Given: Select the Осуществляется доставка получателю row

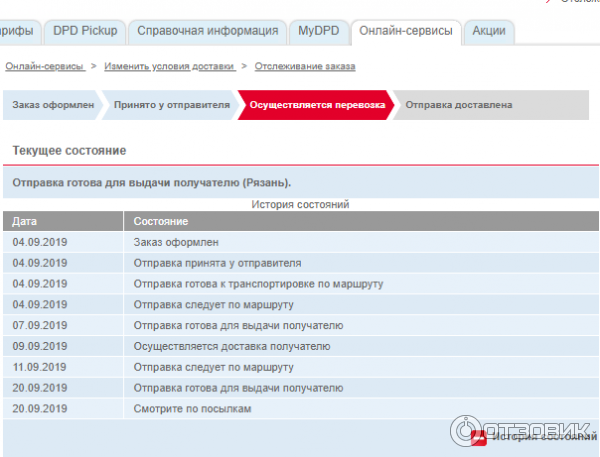Looking at the screenshot, I should coord(232,346).
